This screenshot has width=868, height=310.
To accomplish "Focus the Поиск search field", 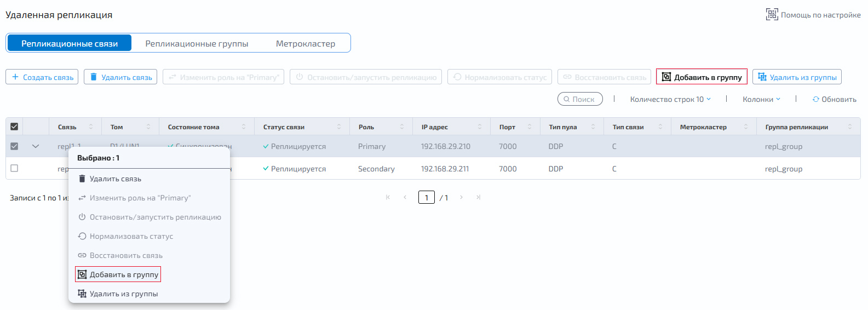I will (580, 99).
